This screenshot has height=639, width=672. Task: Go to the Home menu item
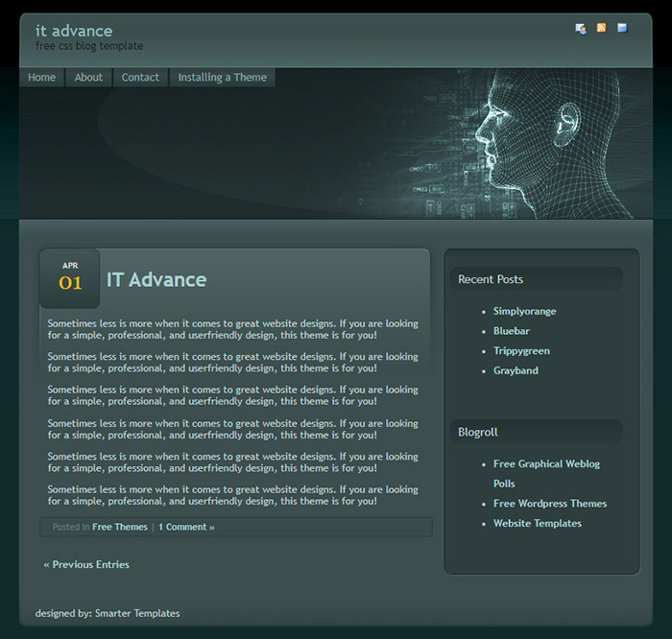(x=41, y=78)
